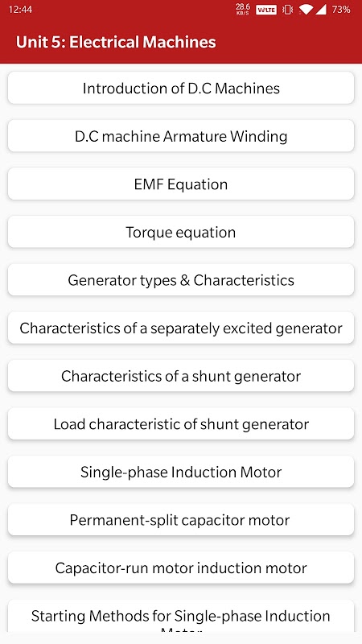Tap the 12:44 clock in status bar
Screen dimensions: 362x644
tap(20, 10)
